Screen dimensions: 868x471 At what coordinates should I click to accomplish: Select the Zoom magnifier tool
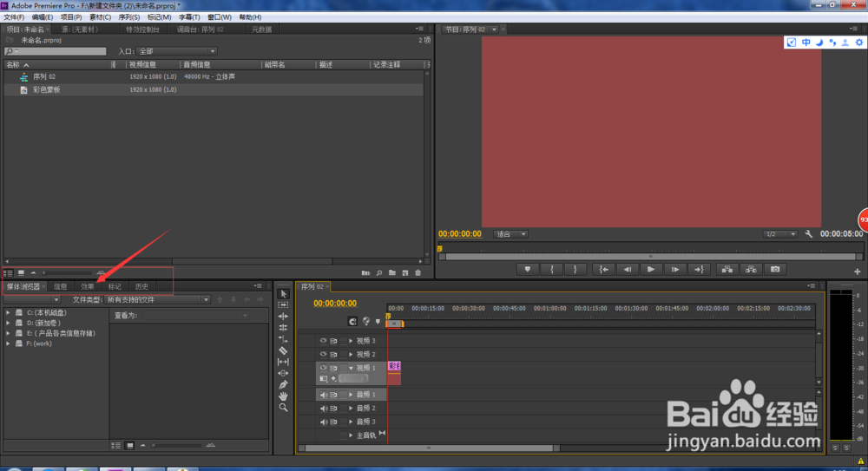click(284, 408)
